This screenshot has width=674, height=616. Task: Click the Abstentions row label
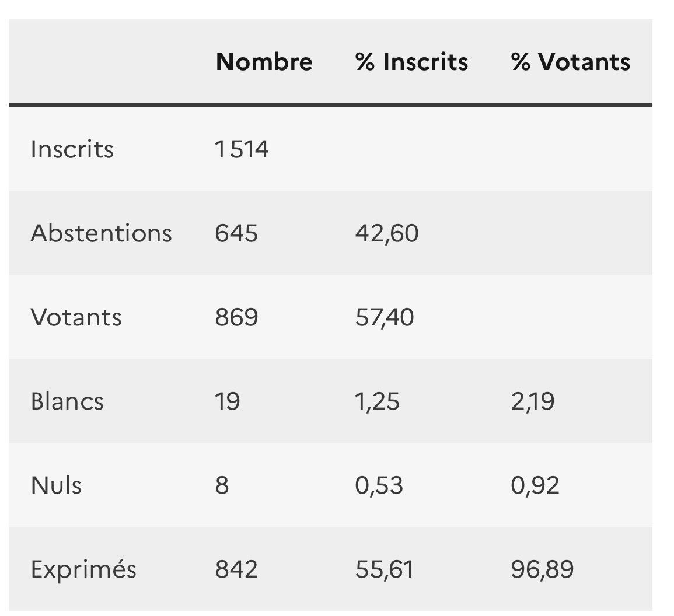pyautogui.click(x=101, y=233)
